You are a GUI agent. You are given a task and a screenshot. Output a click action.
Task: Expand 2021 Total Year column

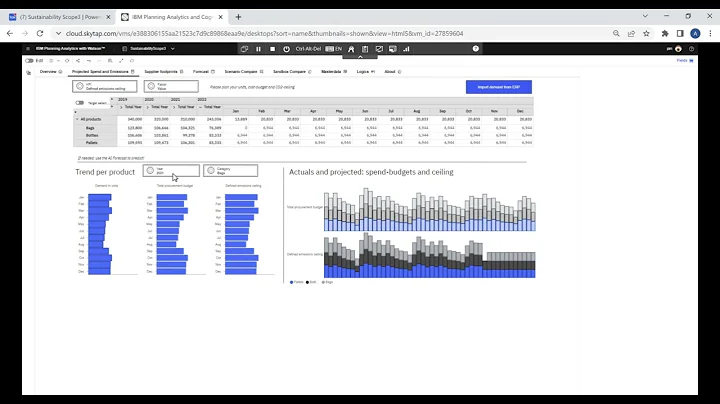point(174,107)
